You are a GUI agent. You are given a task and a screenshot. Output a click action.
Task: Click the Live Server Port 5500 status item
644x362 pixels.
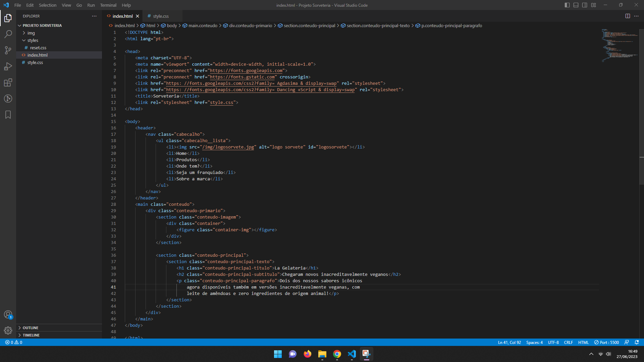point(606,342)
